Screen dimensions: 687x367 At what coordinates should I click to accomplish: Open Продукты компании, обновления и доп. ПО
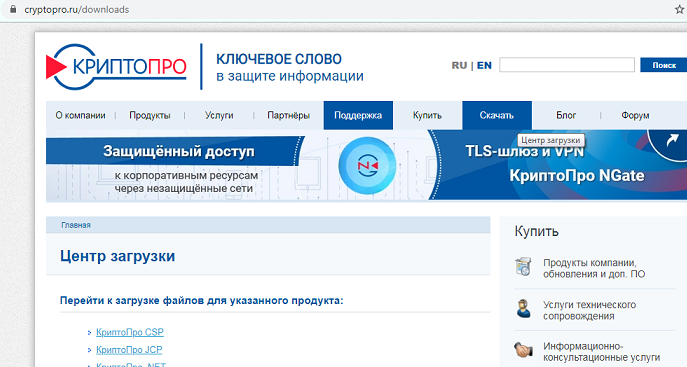[594, 268]
